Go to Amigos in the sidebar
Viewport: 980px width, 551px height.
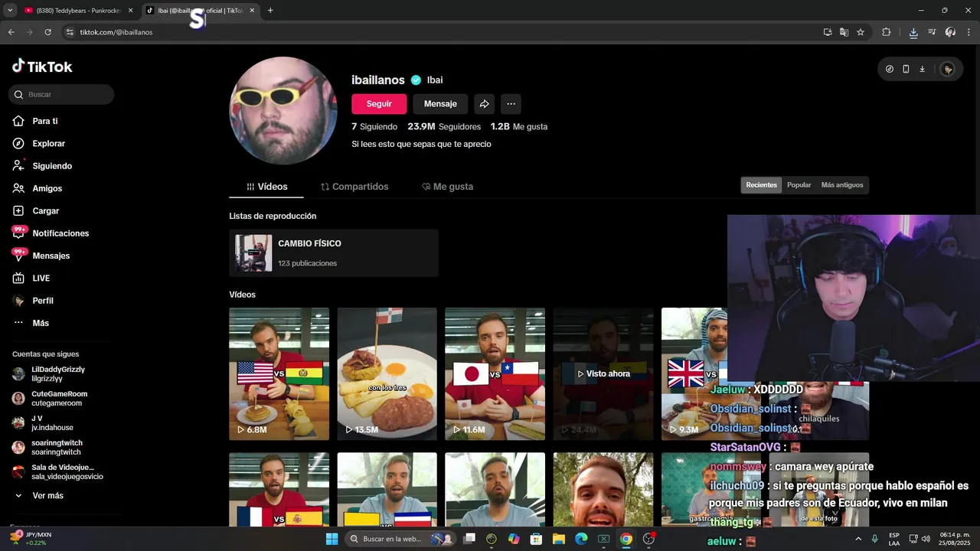(x=47, y=188)
